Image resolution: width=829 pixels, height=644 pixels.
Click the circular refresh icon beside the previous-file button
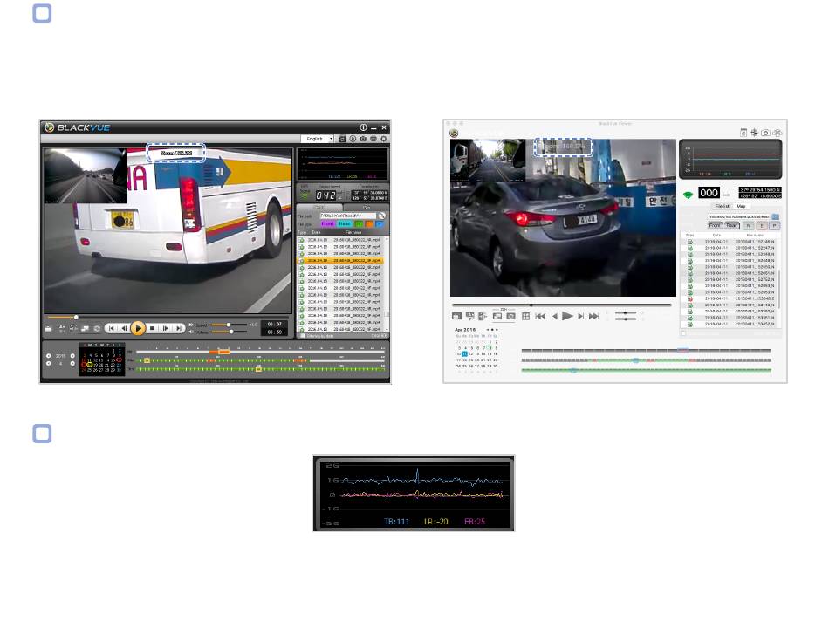point(97,329)
